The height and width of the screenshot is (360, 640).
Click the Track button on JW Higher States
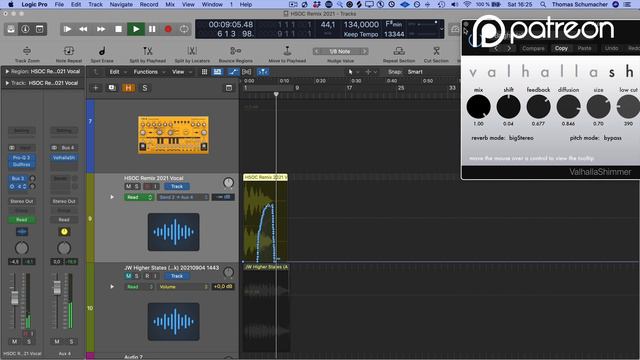click(177, 276)
